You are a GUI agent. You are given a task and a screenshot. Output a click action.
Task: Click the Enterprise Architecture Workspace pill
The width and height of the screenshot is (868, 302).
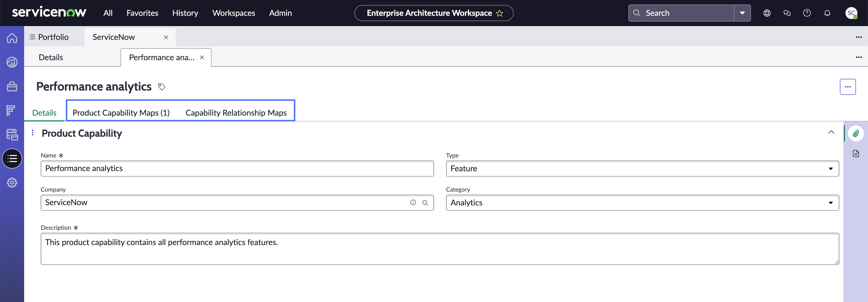point(434,13)
